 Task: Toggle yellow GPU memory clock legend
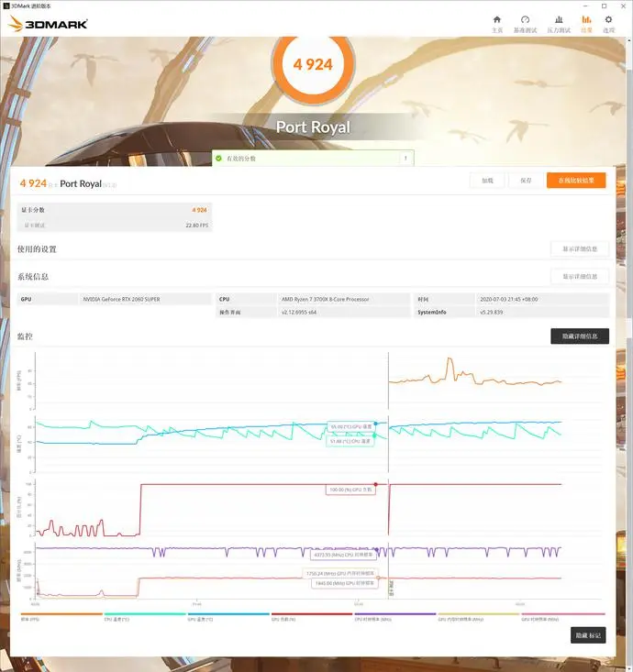click(479, 617)
